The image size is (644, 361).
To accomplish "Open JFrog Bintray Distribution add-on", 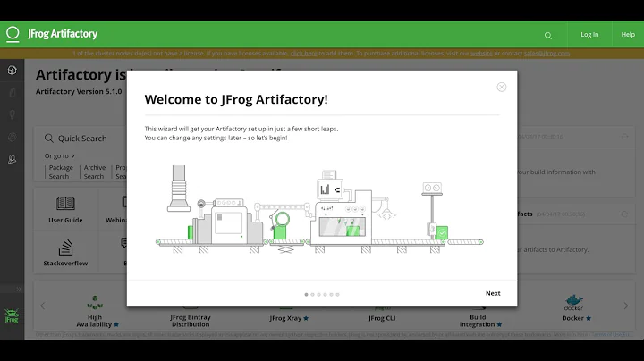I will coord(191,318).
